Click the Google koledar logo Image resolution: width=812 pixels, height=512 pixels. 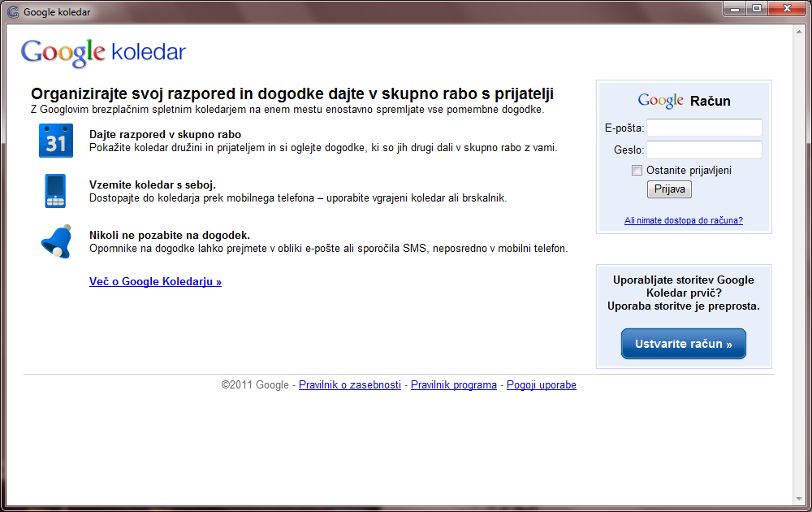103,52
